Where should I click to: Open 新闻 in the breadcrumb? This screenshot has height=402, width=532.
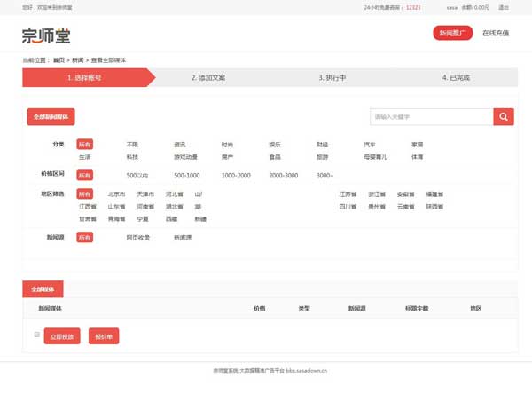pyautogui.click(x=78, y=60)
